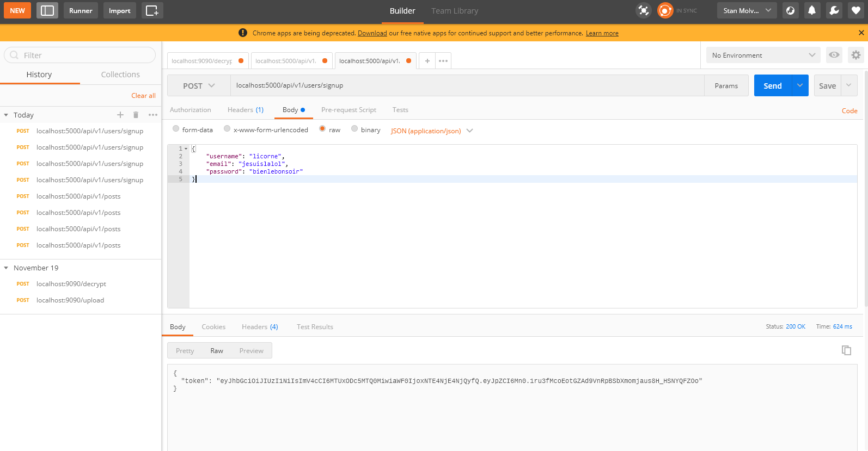Open localhost:9090/decrypt request tab
The width and height of the screenshot is (868, 451).
tap(207, 61)
